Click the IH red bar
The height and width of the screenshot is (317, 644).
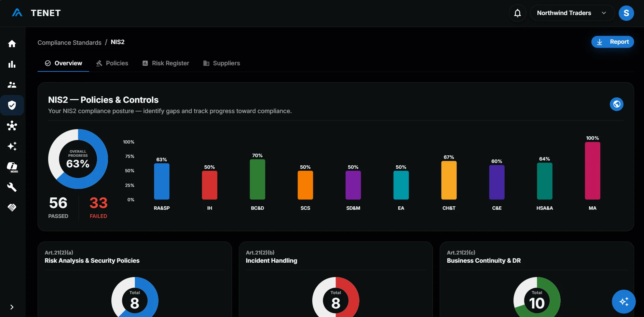point(209,185)
